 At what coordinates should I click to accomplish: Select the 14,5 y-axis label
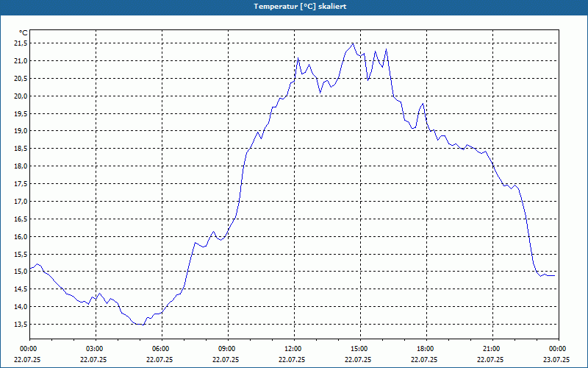point(21,289)
